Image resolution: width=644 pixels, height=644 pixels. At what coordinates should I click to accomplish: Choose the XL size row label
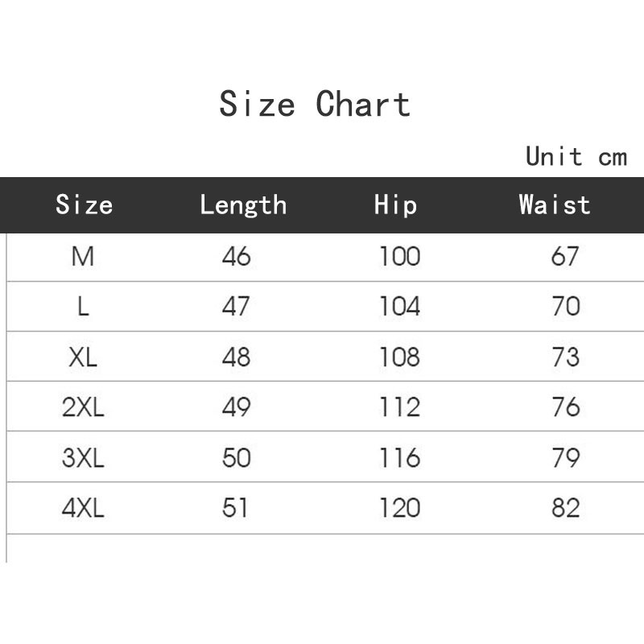tap(83, 357)
